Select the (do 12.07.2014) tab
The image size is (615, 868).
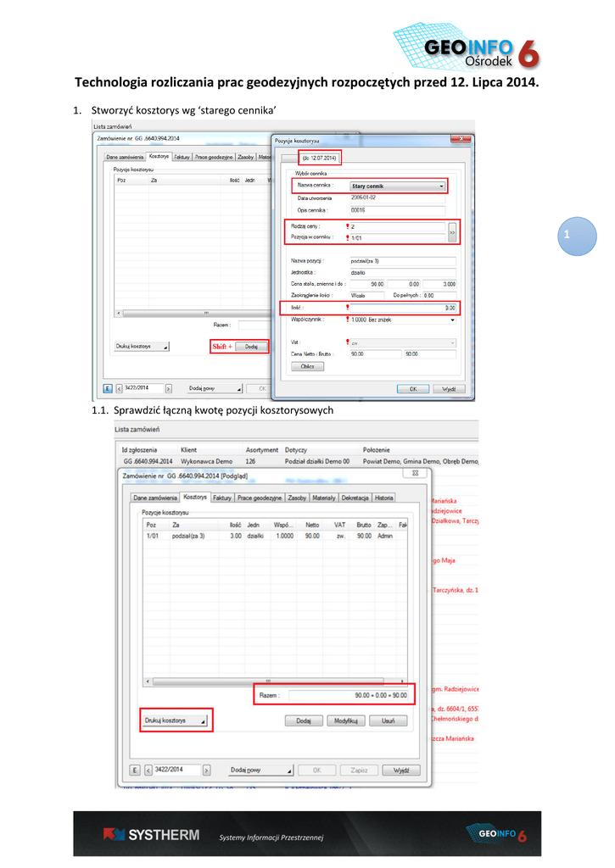319,158
